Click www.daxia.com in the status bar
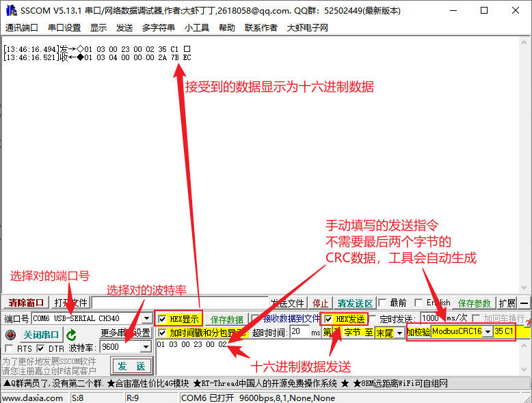 pyautogui.click(x=33, y=398)
